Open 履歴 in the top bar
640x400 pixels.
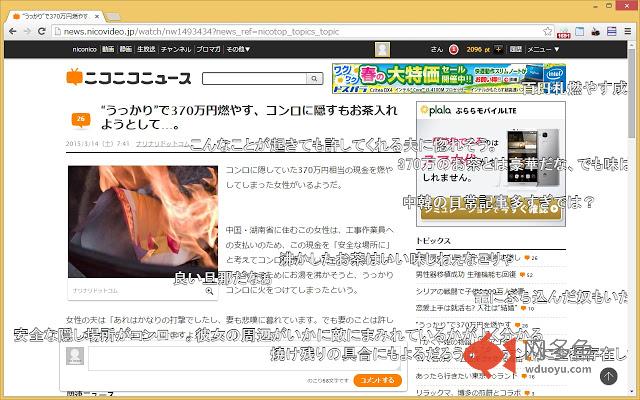pos(516,49)
